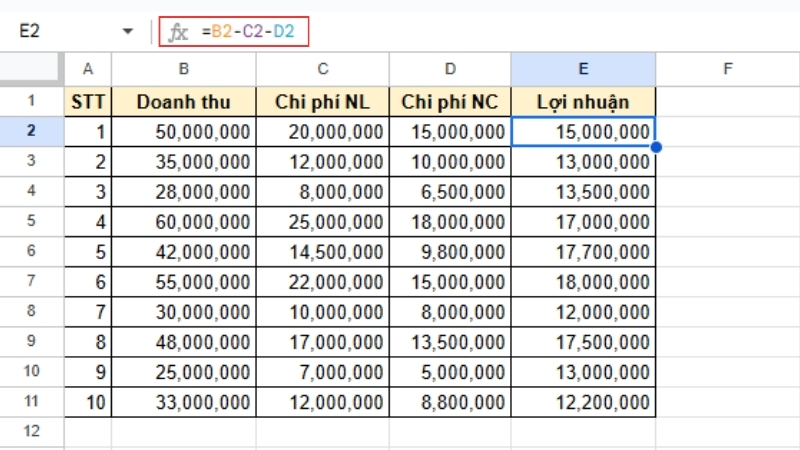Screen dimensions: 800x450
Task: Select cell containing 13,500,000 in Chi phí NC
Action: 450,341
